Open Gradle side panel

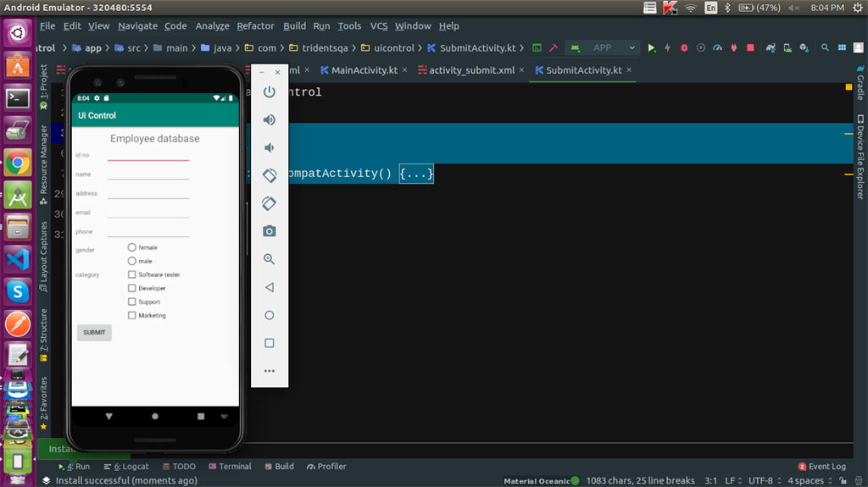pos(860,83)
